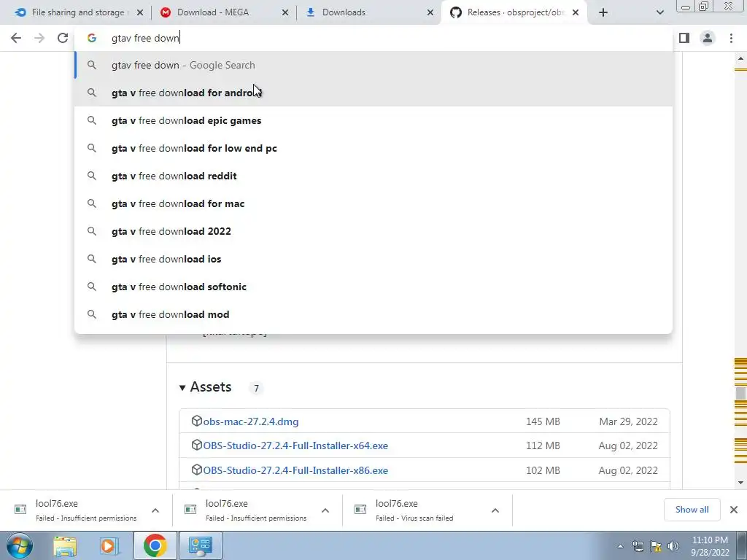Choose 'gta v free download 2022' suggestion
747x560 pixels.
coord(374,231)
